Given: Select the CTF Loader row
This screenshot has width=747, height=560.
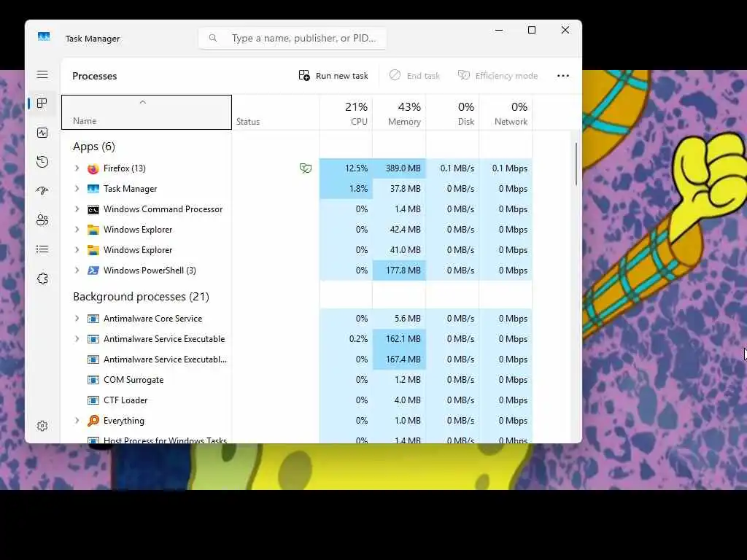Looking at the screenshot, I should 297,400.
